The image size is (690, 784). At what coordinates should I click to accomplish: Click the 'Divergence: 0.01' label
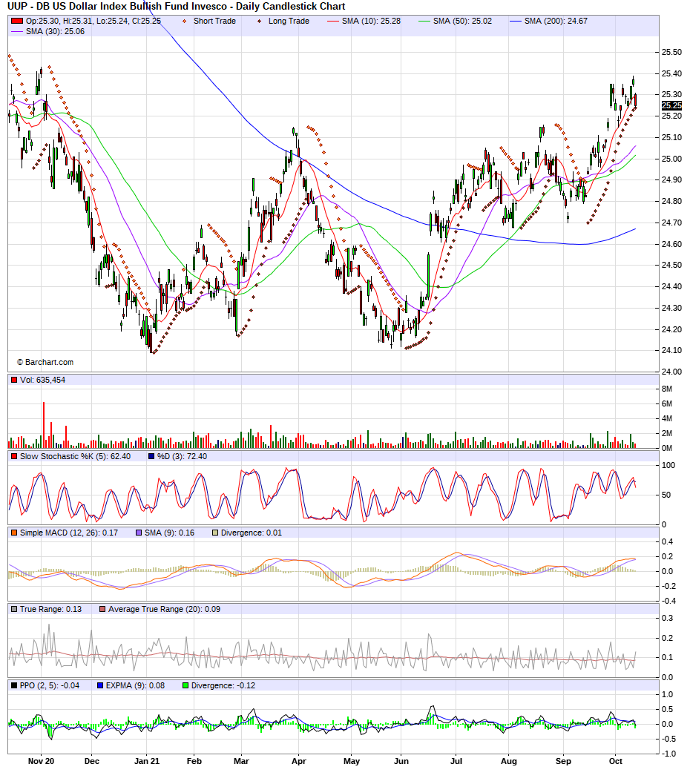tap(252, 533)
